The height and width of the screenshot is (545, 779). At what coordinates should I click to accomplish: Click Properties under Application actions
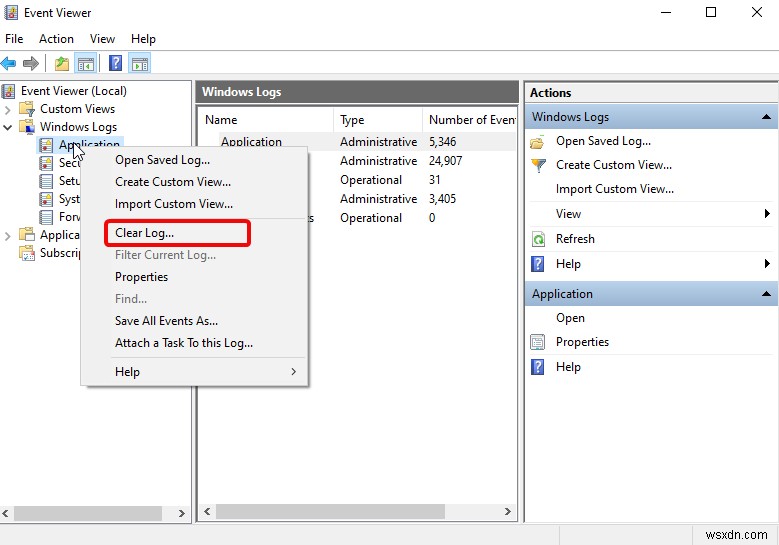tap(582, 342)
